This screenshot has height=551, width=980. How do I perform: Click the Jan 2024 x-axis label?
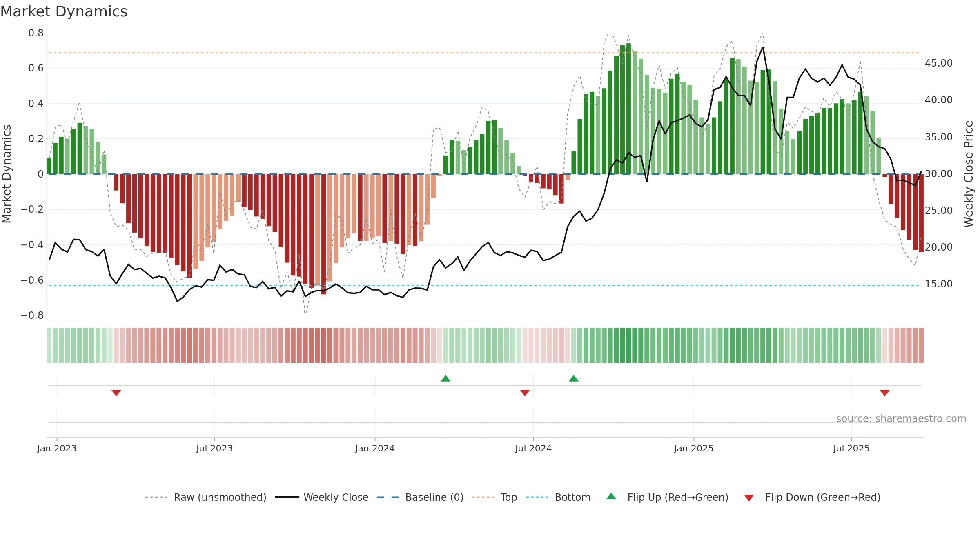pos(375,448)
